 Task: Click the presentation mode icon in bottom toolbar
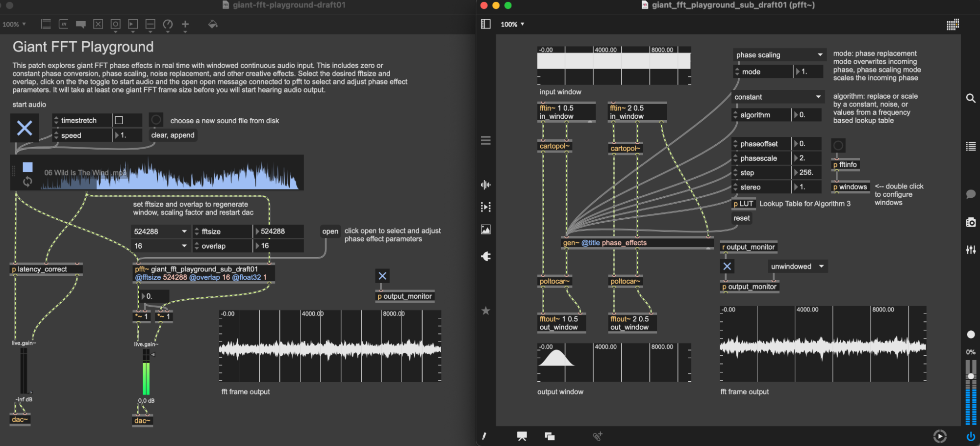coord(522,436)
